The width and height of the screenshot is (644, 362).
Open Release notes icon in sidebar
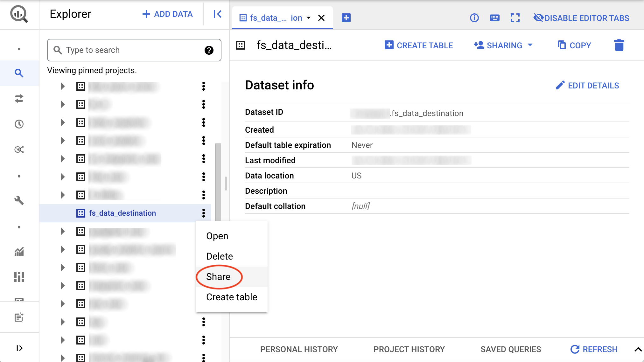[x=19, y=317]
